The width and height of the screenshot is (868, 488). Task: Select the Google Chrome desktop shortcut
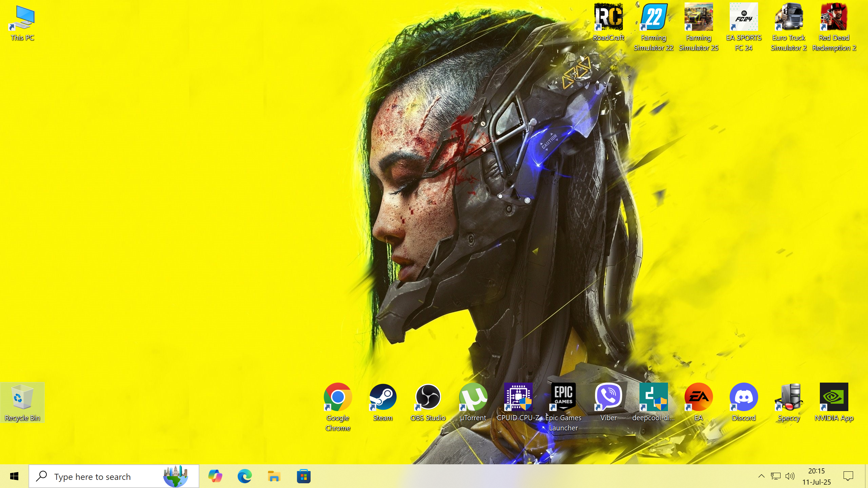click(338, 407)
